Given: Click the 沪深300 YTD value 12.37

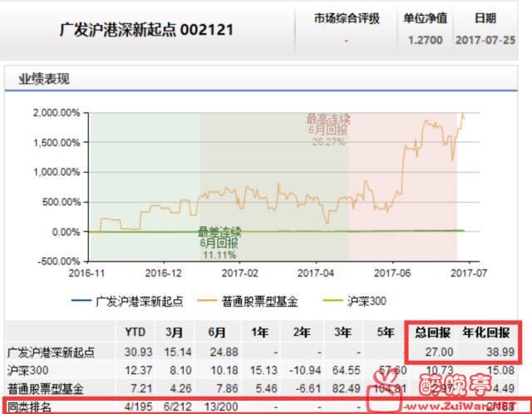Looking at the screenshot, I should click(139, 370).
